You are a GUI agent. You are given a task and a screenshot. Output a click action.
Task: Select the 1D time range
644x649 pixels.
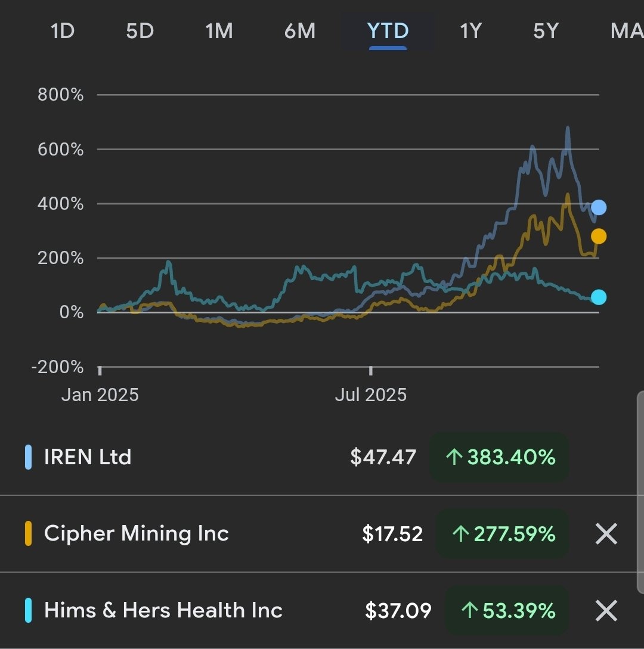tap(63, 32)
